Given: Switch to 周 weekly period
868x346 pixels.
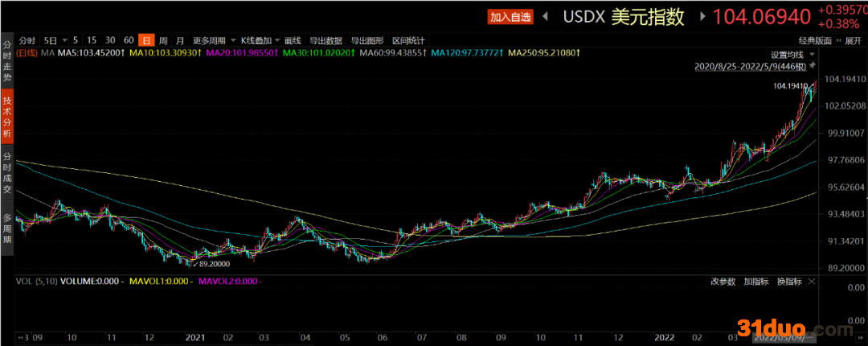Looking at the screenshot, I should (x=163, y=40).
